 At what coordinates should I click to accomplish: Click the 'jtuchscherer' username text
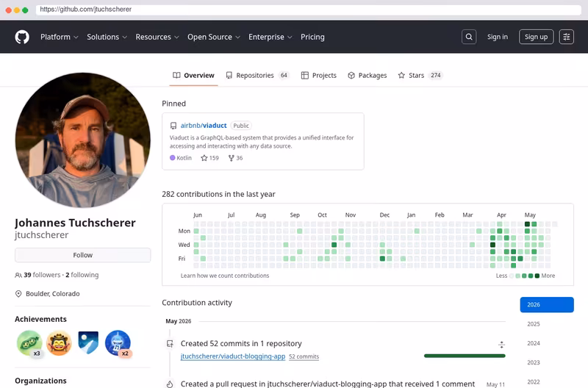pos(42,235)
